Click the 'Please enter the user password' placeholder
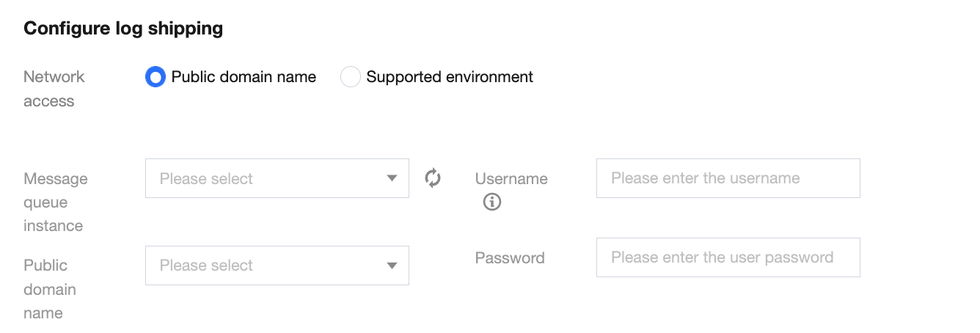Screen dimensions: 980x333 722,257
